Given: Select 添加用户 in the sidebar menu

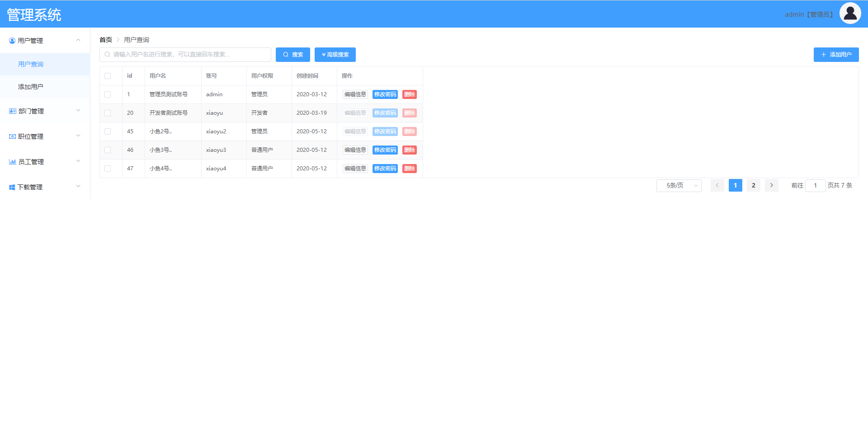Looking at the screenshot, I should [x=31, y=86].
